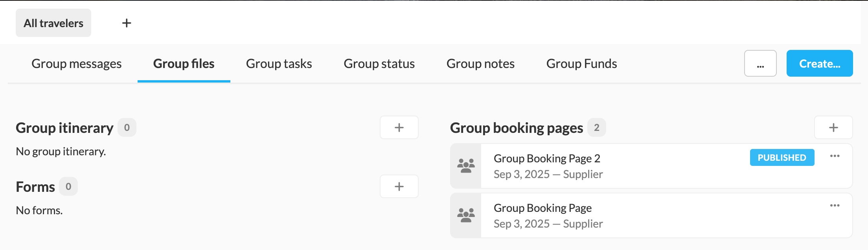Open the Group Booking Page 2 entry

tap(546, 158)
